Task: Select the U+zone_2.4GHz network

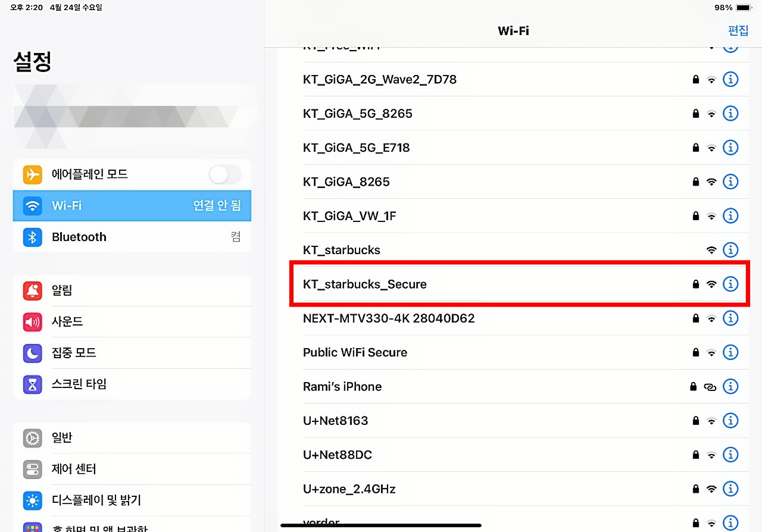Action: click(513, 489)
